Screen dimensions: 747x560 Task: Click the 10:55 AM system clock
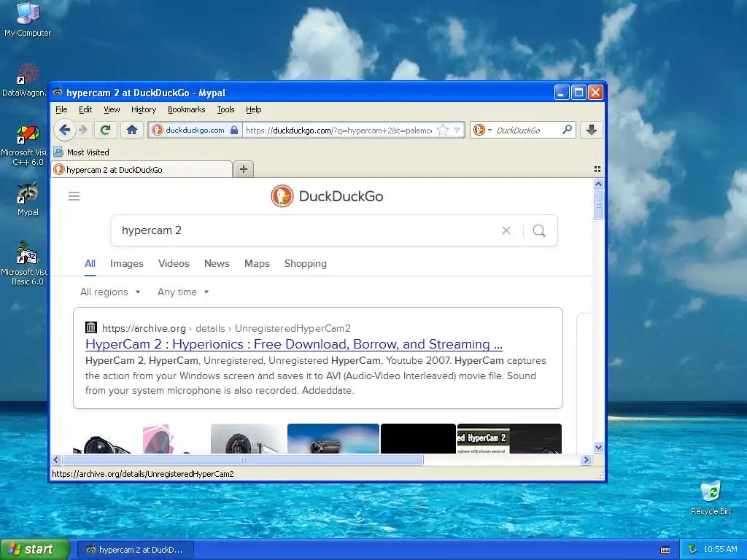tap(720, 550)
